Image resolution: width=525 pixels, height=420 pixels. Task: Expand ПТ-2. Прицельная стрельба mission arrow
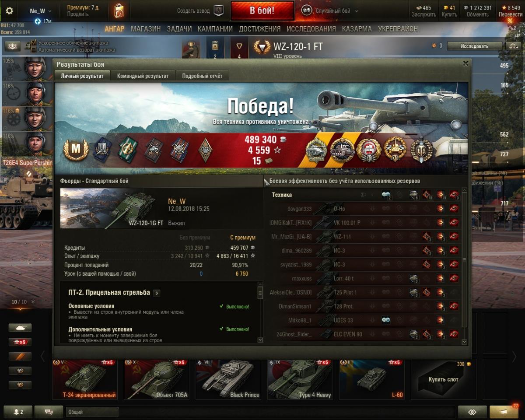pyautogui.click(x=157, y=293)
